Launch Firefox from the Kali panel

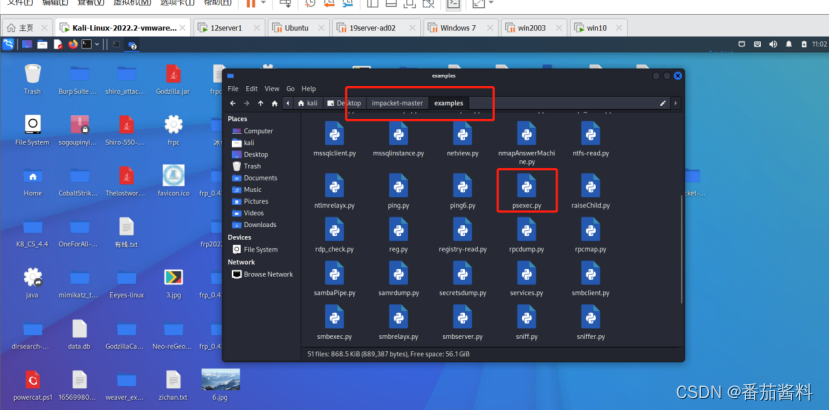pyautogui.click(x=73, y=44)
